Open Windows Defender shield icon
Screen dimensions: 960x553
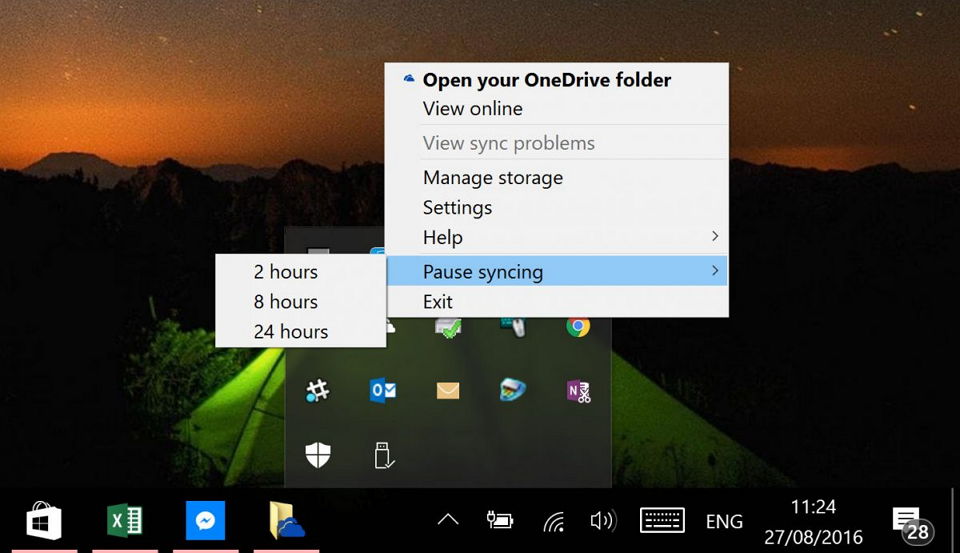318,455
